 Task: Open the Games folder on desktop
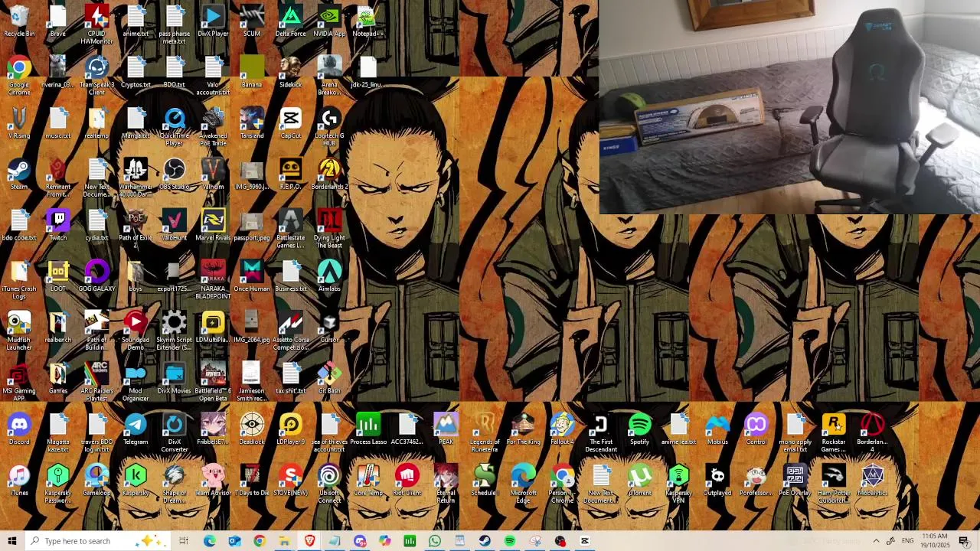coord(58,379)
